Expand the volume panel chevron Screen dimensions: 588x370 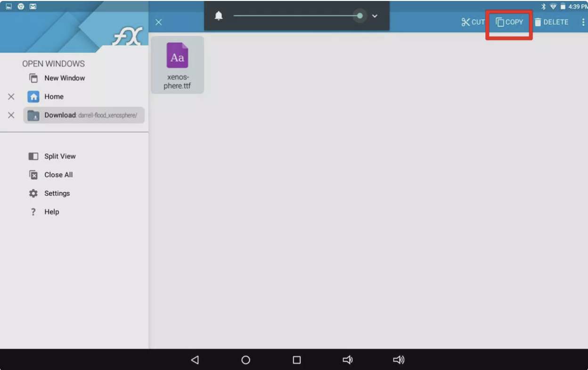point(375,16)
